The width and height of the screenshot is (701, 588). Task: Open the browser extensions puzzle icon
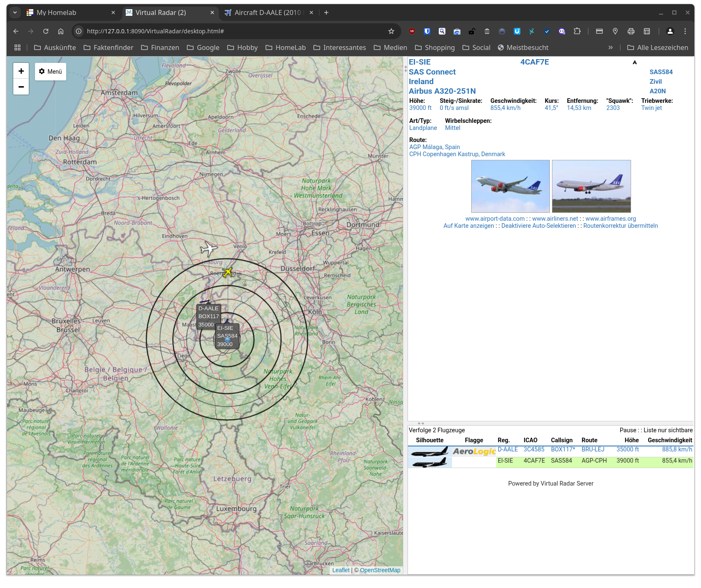coord(577,31)
